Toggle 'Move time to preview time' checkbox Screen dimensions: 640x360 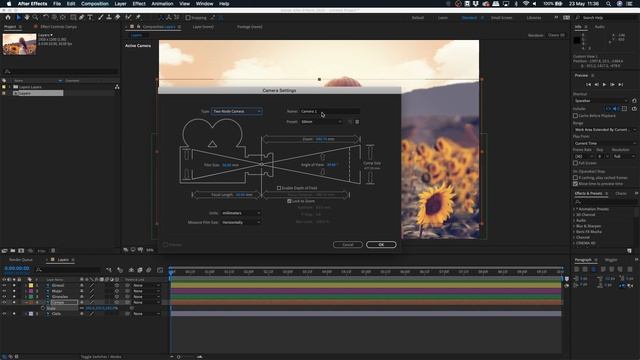pyautogui.click(x=576, y=184)
